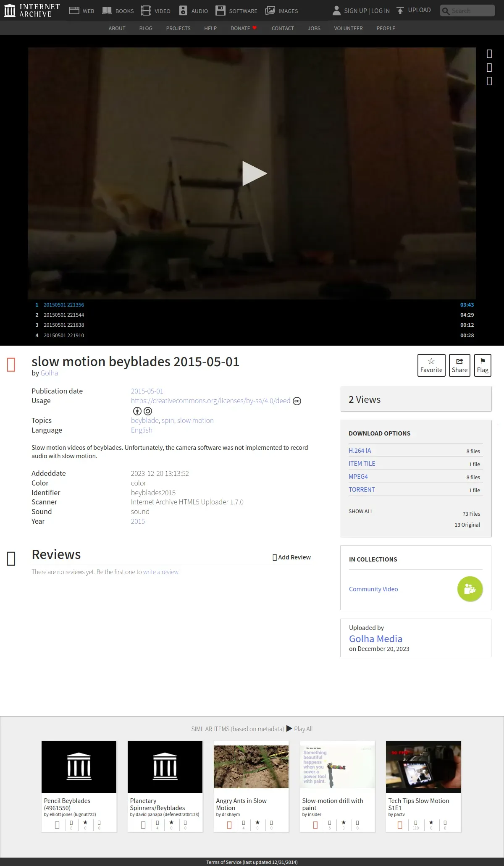This screenshot has width=504, height=866.
Task: Click the Creative Commons license icon
Action: coord(297,401)
